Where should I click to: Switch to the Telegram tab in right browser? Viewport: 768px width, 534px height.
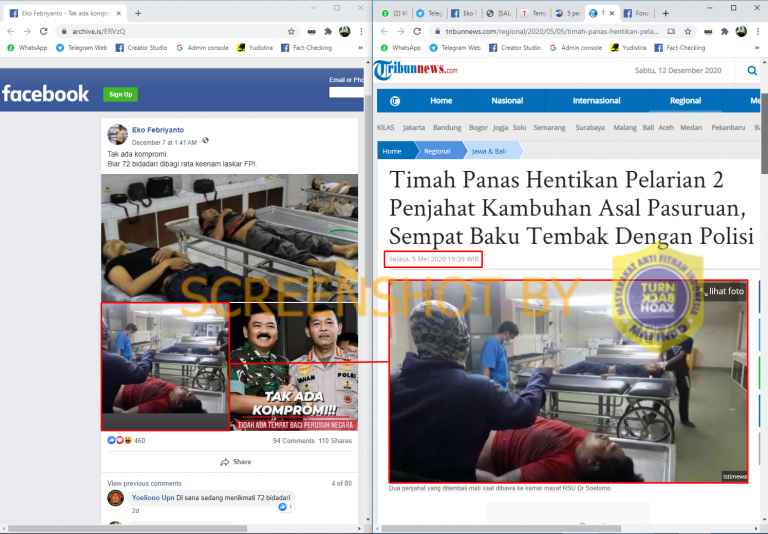point(429,13)
